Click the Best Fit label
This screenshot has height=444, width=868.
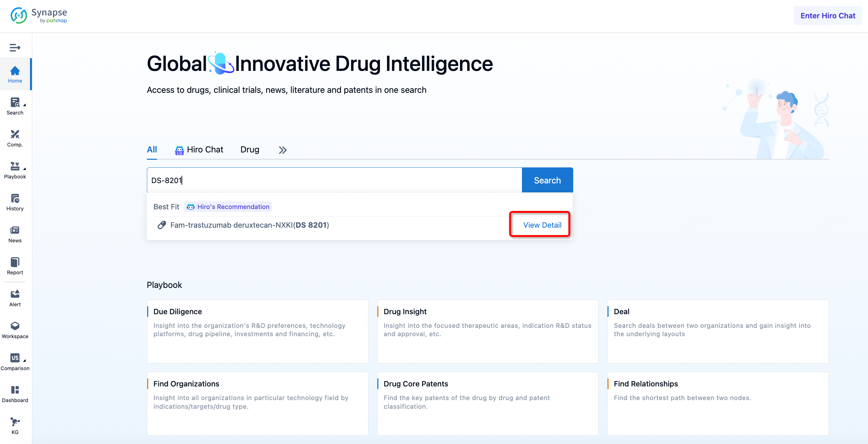tap(166, 207)
